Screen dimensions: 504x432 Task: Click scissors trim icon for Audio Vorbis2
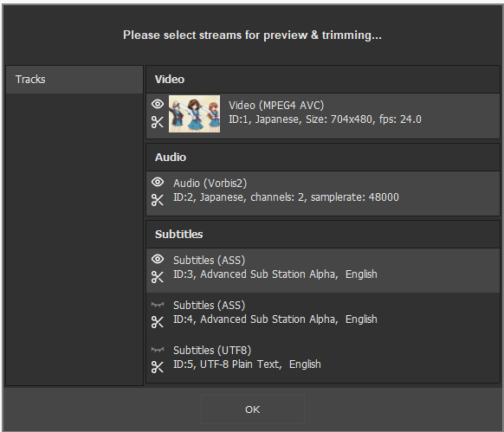tap(158, 200)
